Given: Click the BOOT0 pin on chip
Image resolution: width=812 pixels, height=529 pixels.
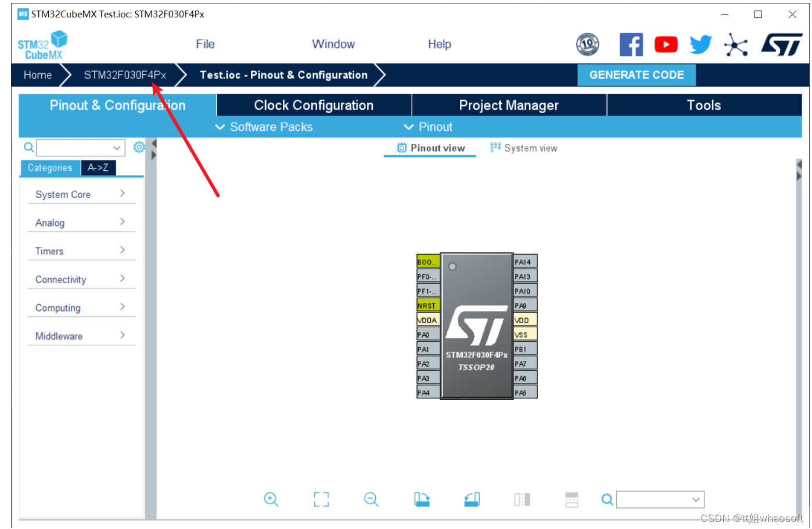Looking at the screenshot, I should [428, 262].
